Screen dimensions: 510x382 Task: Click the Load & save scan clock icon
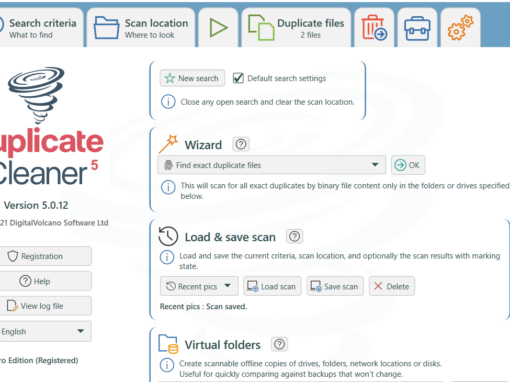(x=168, y=236)
